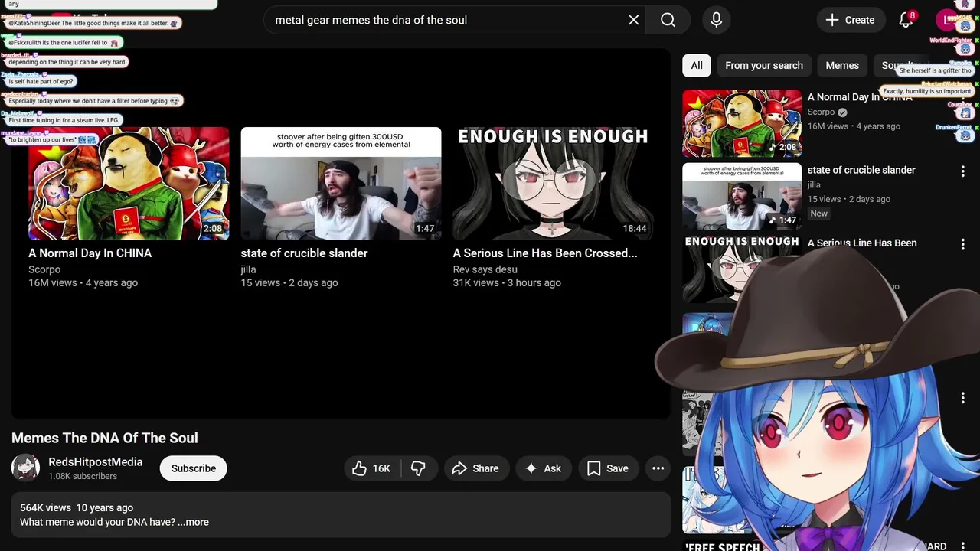The height and width of the screenshot is (551, 980).
Task: Dislike the video with the thumbs down icon
Action: tap(419, 468)
